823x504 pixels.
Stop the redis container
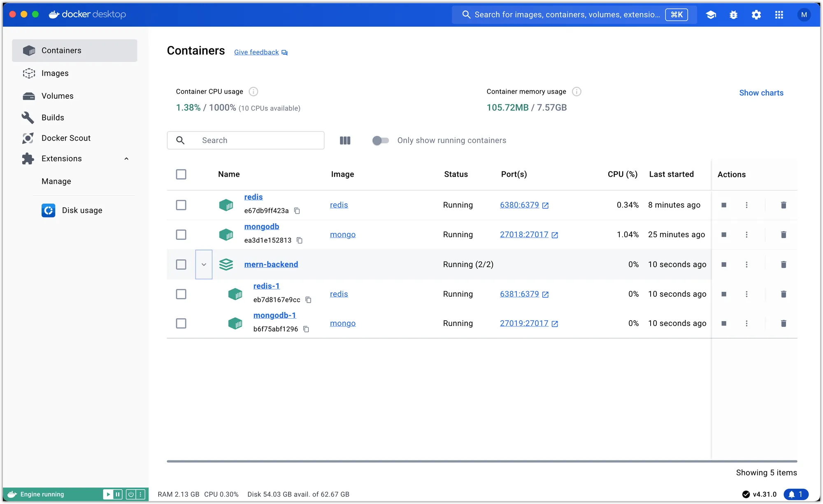[724, 205]
